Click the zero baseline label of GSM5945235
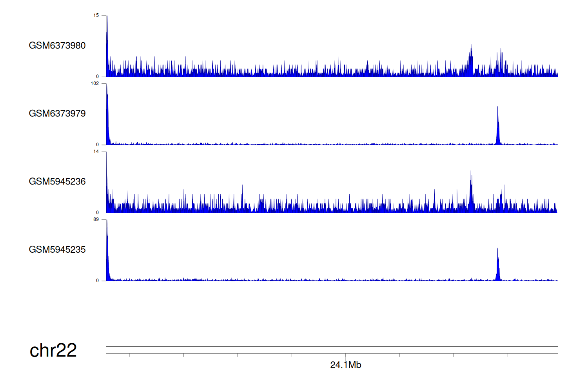Viewport: 588px width, 384px height. 98,281
